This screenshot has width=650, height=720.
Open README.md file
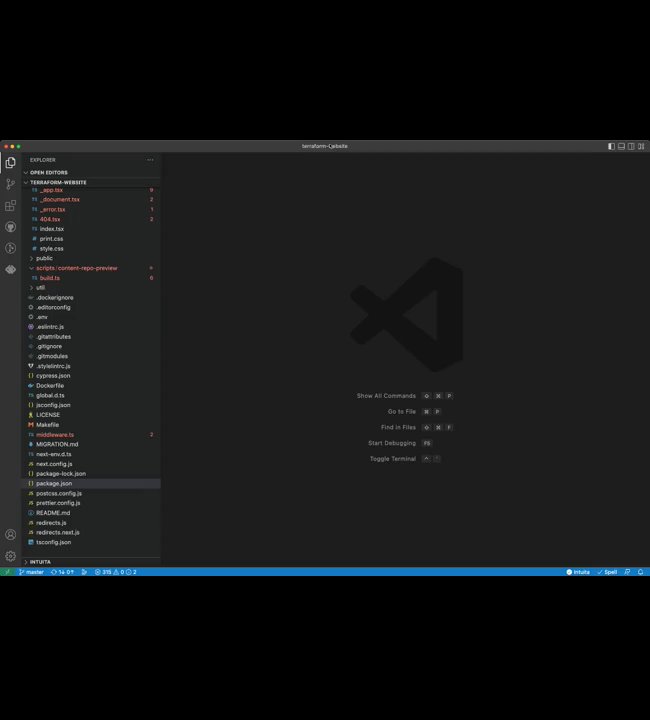click(x=91, y=513)
